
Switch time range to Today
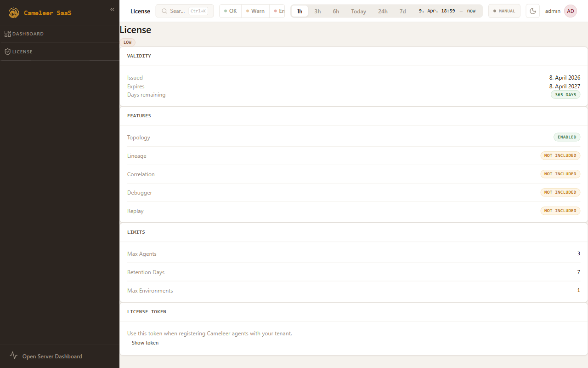pos(358,11)
